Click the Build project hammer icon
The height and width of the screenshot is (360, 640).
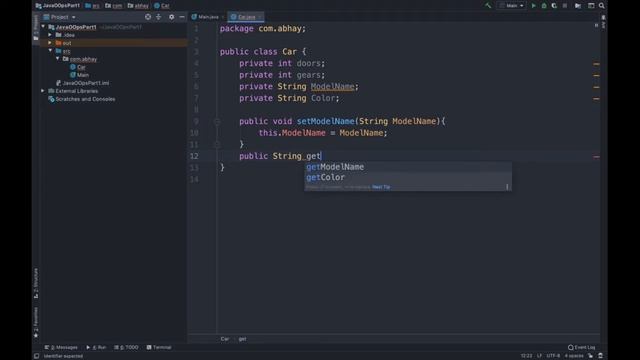click(488, 6)
